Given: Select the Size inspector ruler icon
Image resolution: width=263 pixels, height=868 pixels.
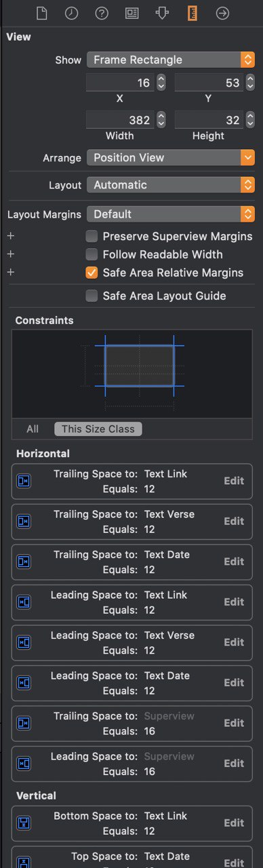Looking at the screenshot, I should pos(192,13).
